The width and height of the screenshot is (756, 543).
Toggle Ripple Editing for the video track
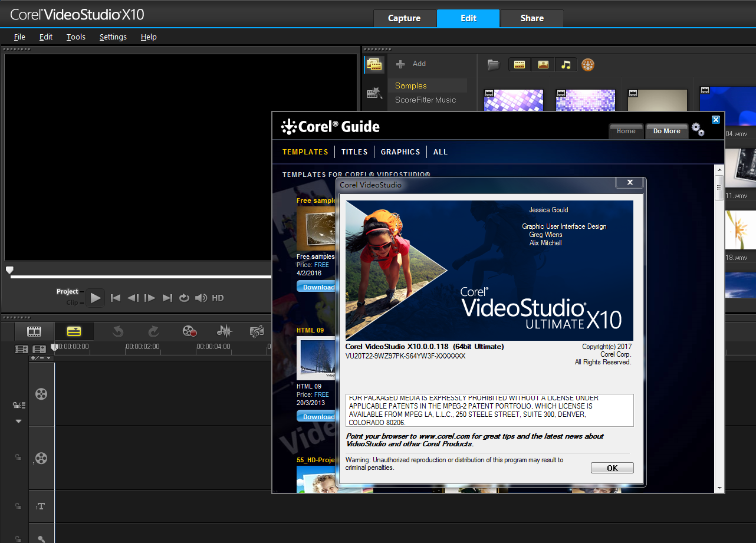(x=19, y=405)
